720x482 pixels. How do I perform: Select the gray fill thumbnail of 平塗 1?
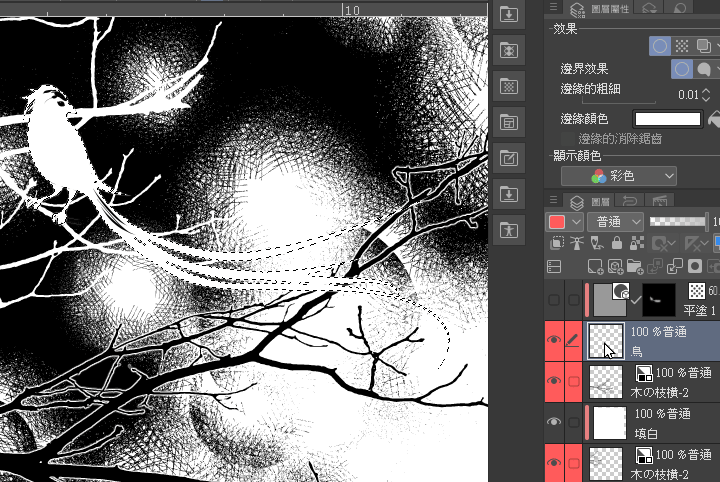(x=609, y=300)
